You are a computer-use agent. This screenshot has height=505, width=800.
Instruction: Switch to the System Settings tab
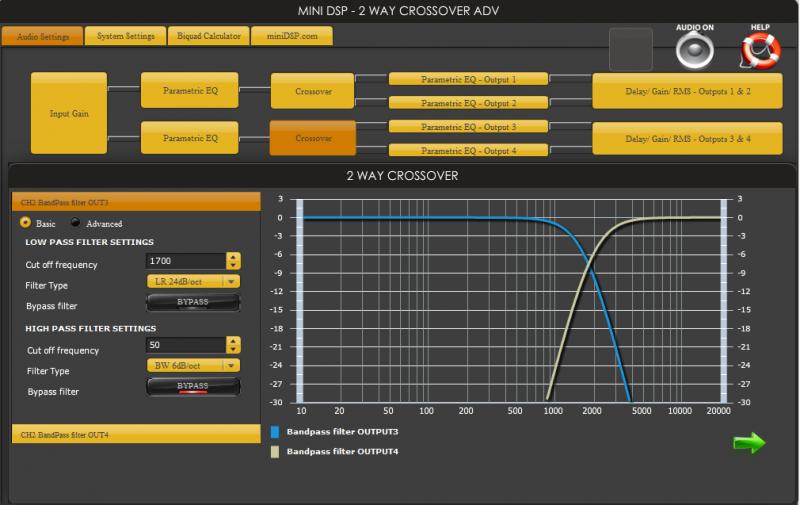125,36
